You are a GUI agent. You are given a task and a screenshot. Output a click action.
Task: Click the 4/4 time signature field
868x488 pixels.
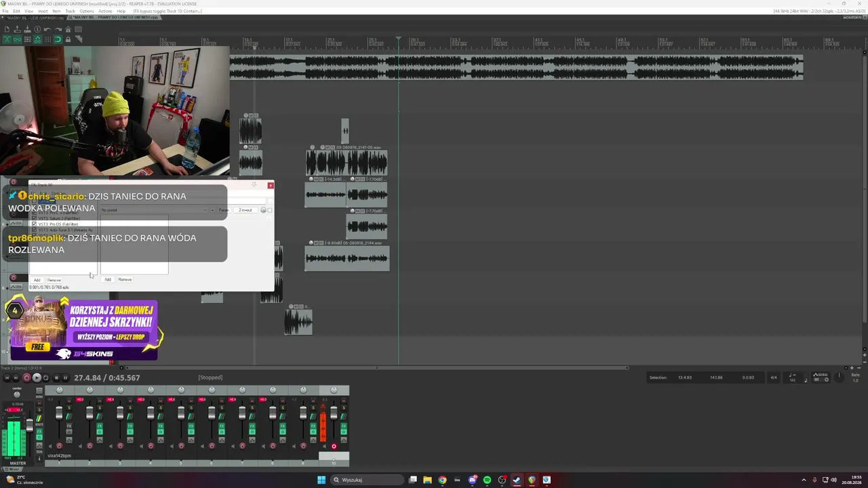pos(774,378)
